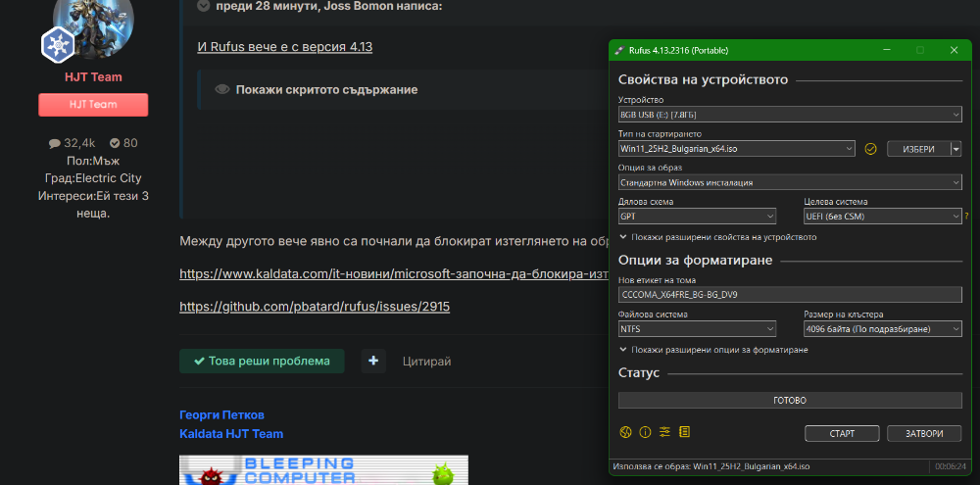980x485 pixels.
Task: Open image option dropdown Стандартна Windows инсталация
Action: pyautogui.click(x=790, y=182)
